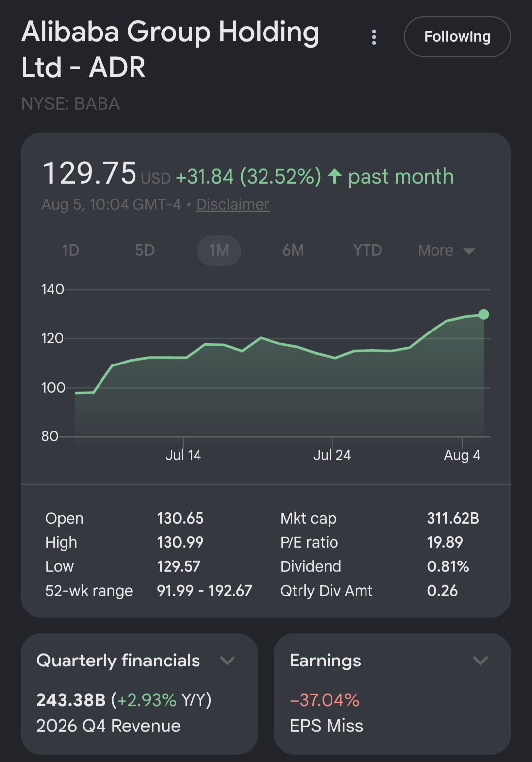Click the dropdown arrow next to More
532x762 pixels.
(x=469, y=252)
